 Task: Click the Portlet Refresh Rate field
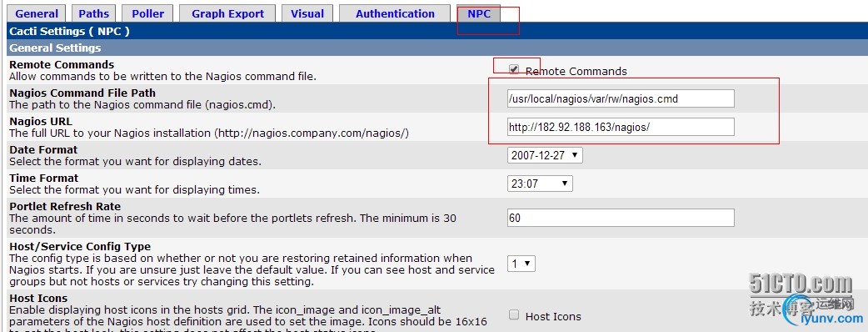(621, 218)
